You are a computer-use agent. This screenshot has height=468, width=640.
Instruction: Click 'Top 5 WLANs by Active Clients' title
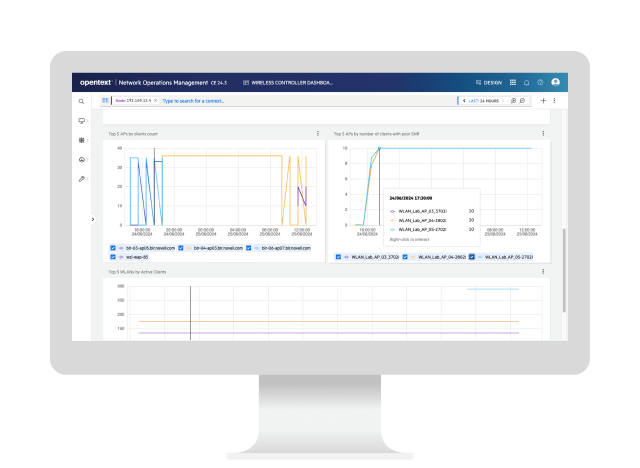(137, 272)
